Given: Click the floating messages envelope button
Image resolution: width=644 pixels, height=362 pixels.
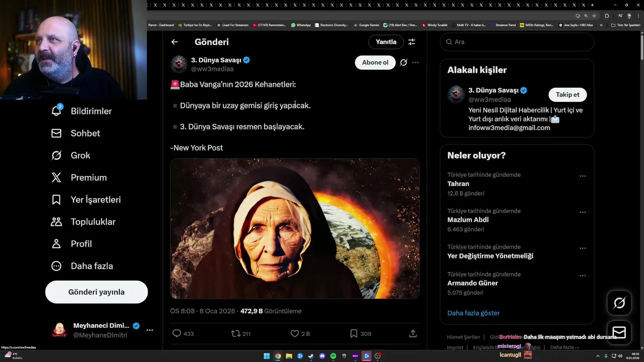Looking at the screenshot, I should 619,332.
